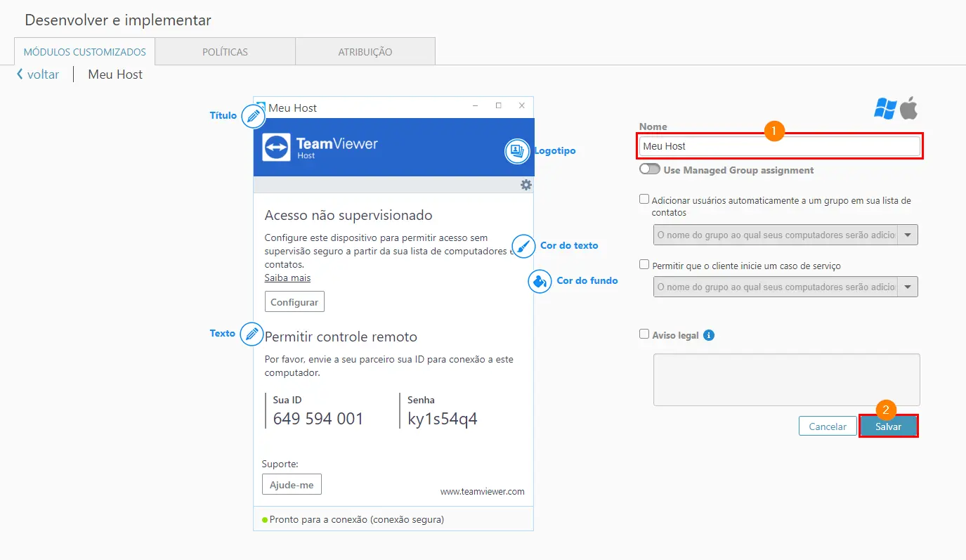Go back using the voltar link
This screenshot has width=966, height=560.
point(43,74)
